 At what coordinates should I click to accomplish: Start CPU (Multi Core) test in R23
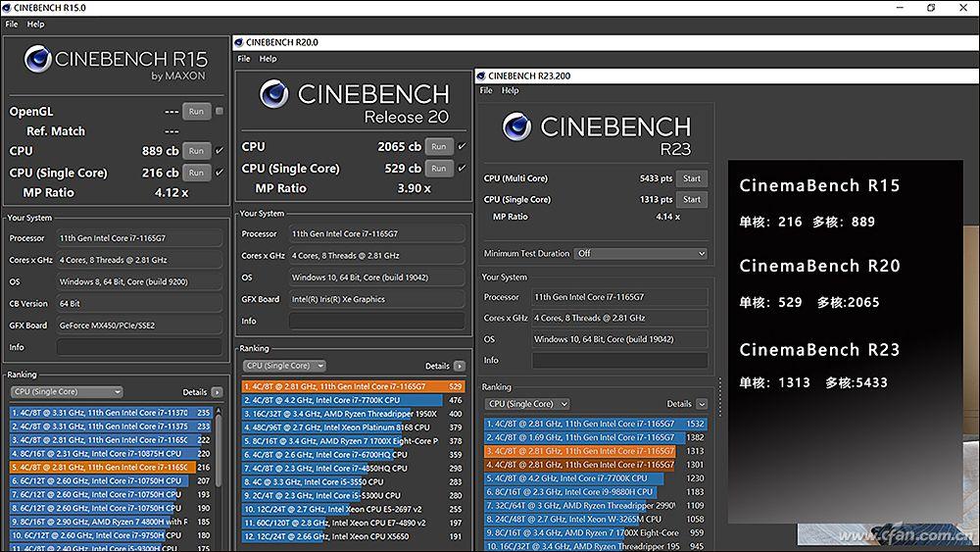(x=691, y=178)
